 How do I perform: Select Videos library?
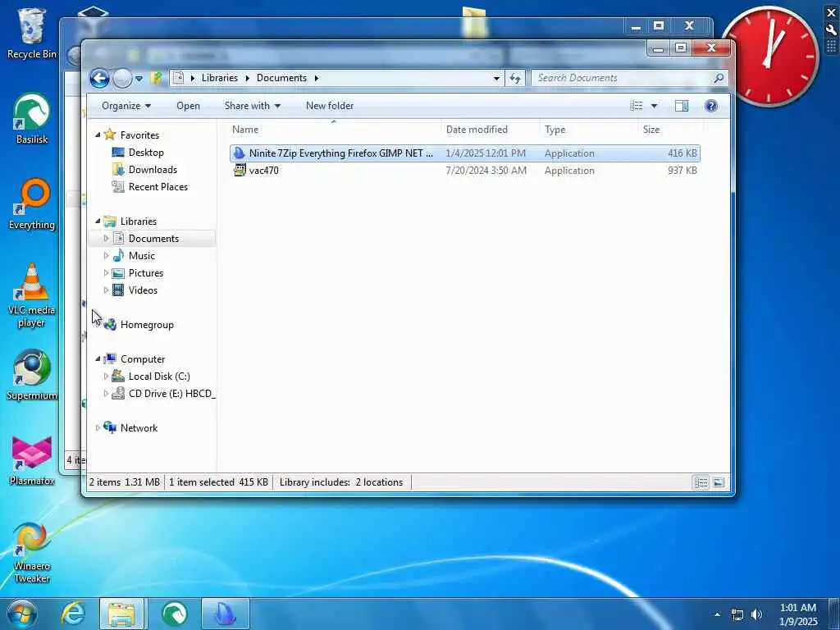(x=143, y=290)
